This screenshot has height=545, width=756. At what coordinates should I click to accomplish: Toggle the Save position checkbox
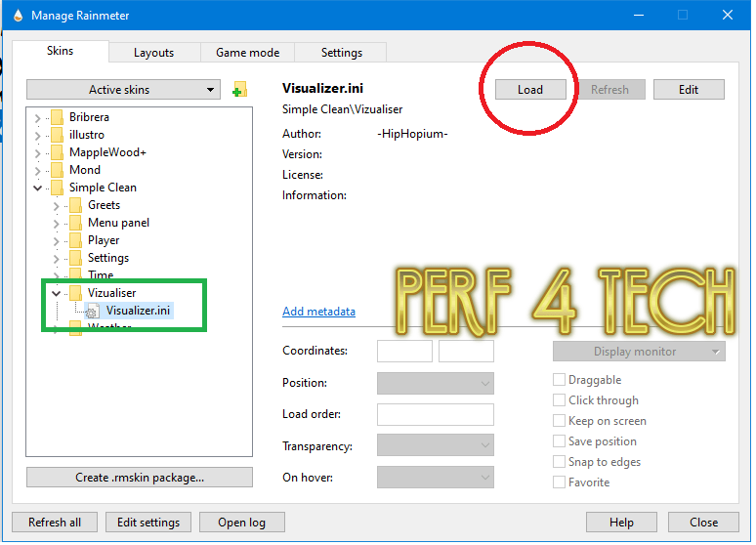pyautogui.click(x=560, y=441)
